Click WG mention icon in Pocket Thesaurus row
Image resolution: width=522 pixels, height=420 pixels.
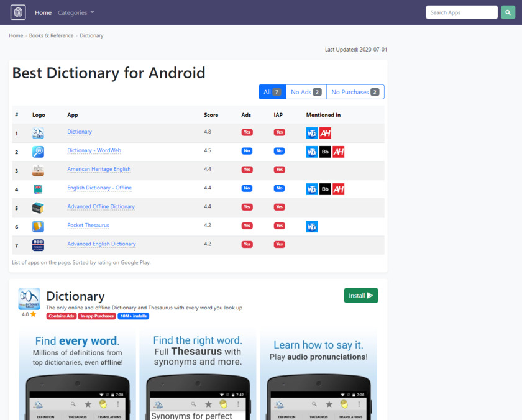(312, 226)
